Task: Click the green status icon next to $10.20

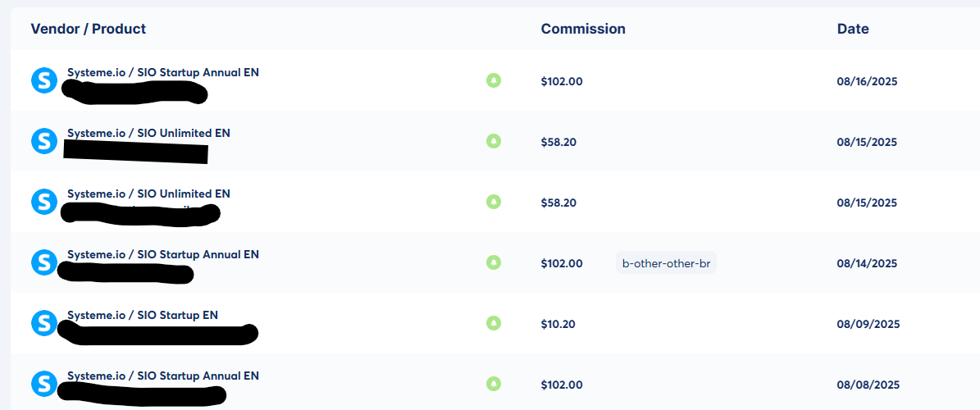Action: click(494, 323)
